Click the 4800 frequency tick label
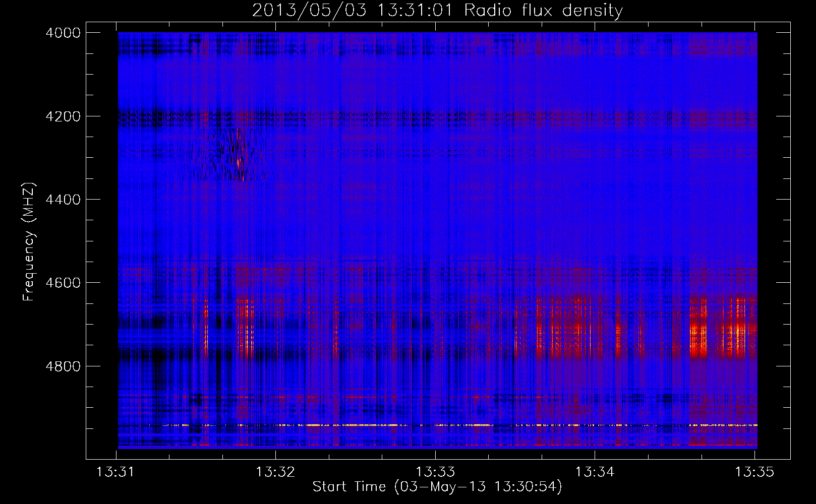 (x=63, y=366)
